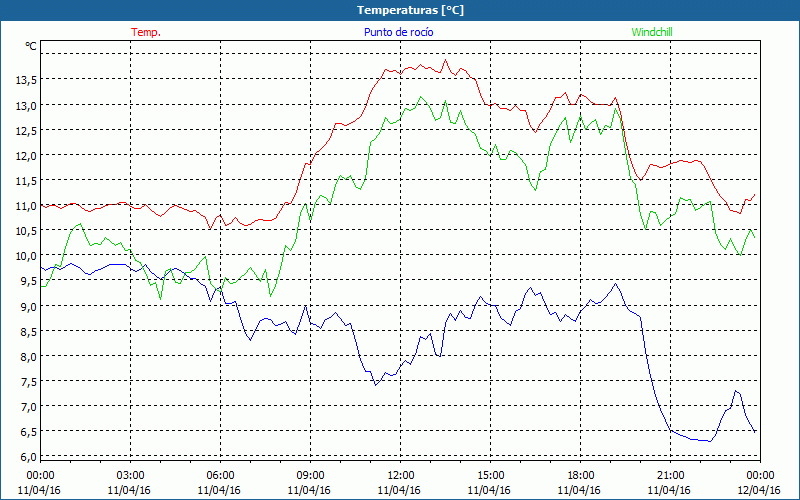Click the '13,0' y-axis value
The image size is (800, 500).
(26, 106)
